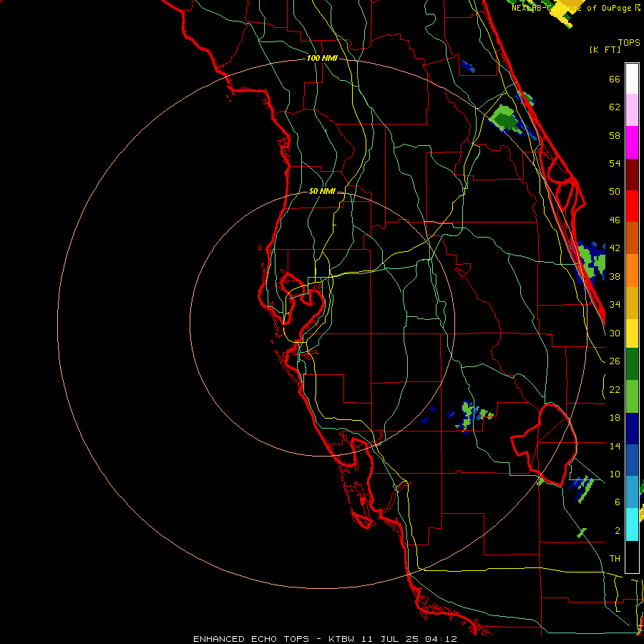This screenshot has width=644, height=644.
Task: Click the white swatch at legend top
Action: pos(632,79)
